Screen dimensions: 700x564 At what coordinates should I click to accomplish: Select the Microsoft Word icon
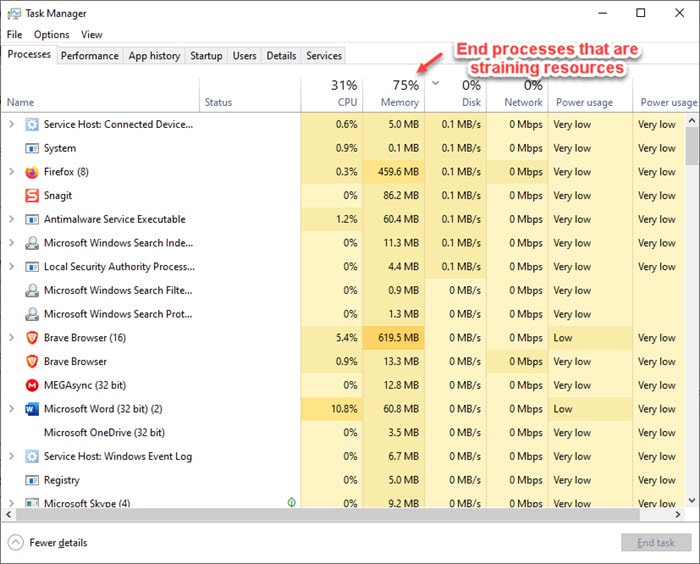32,409
